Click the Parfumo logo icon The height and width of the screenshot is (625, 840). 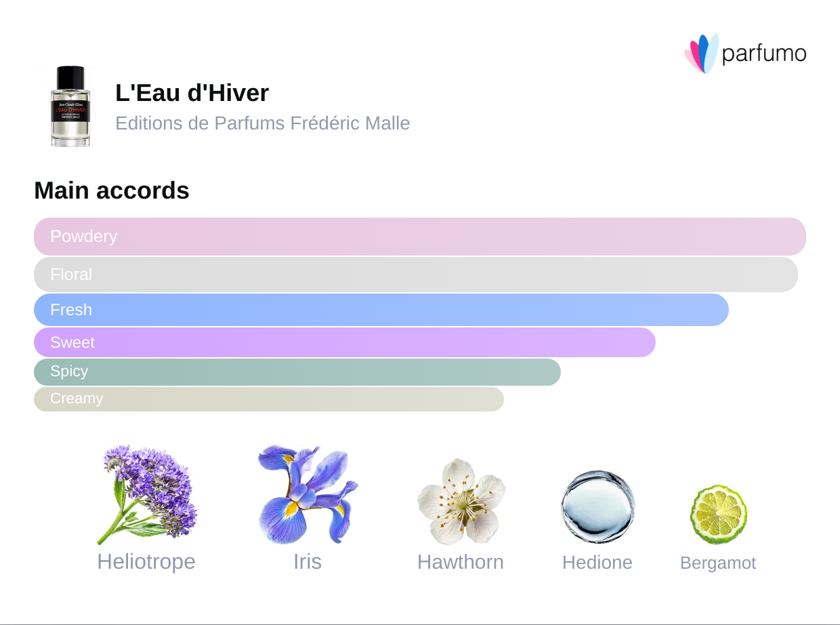pos(701,54)
